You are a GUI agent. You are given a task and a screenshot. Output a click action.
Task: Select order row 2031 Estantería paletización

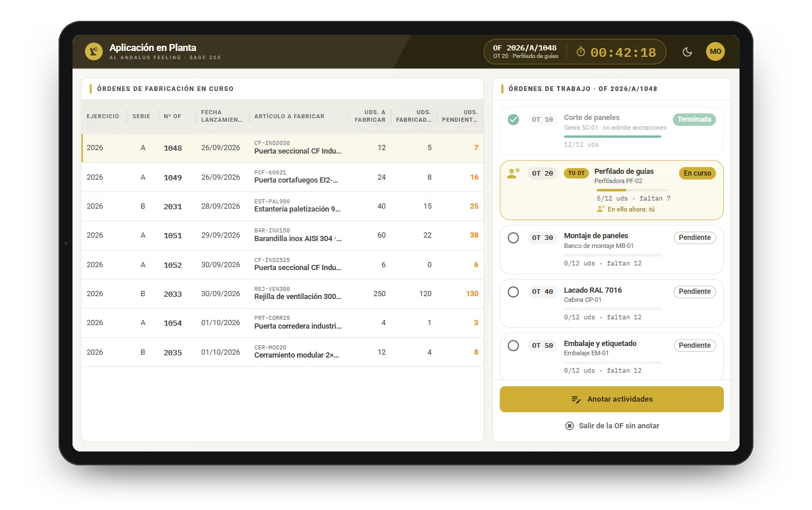pos(282,206)
